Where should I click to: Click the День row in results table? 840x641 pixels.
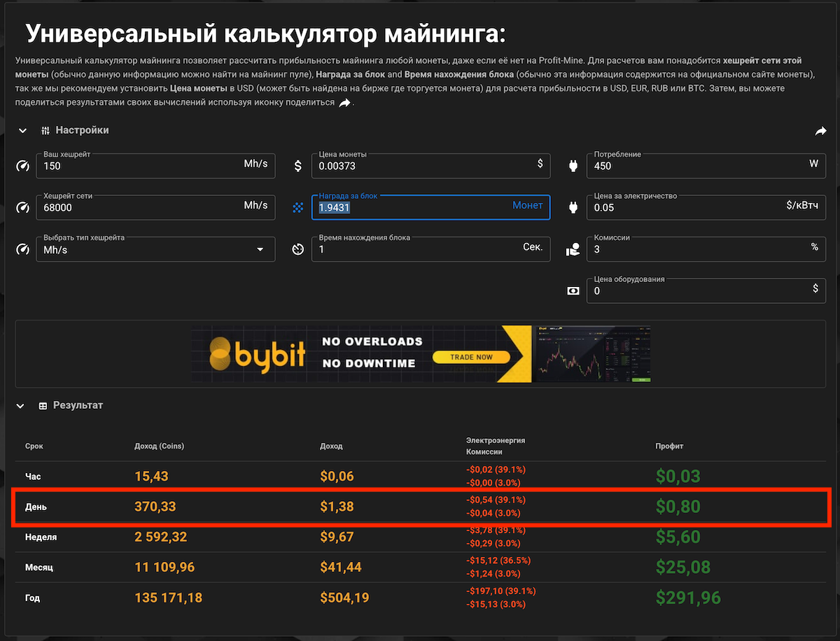[420, 507]
